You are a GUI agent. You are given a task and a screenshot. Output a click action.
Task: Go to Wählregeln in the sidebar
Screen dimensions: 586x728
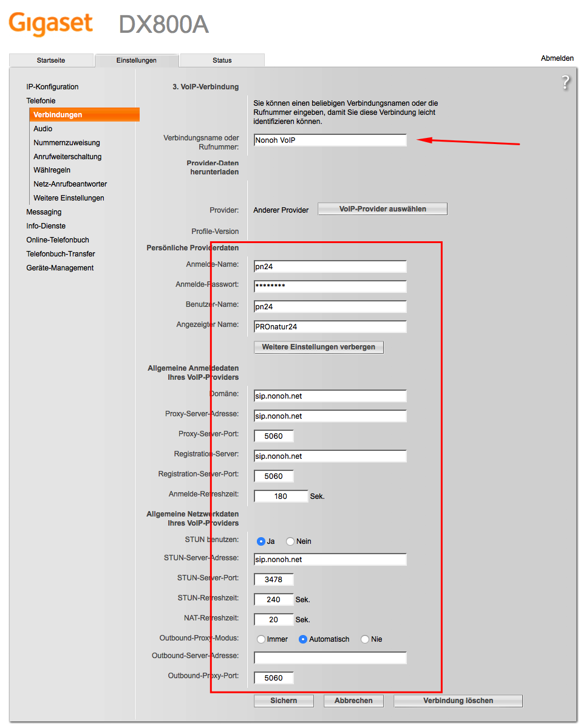click(x=52, y=170)
